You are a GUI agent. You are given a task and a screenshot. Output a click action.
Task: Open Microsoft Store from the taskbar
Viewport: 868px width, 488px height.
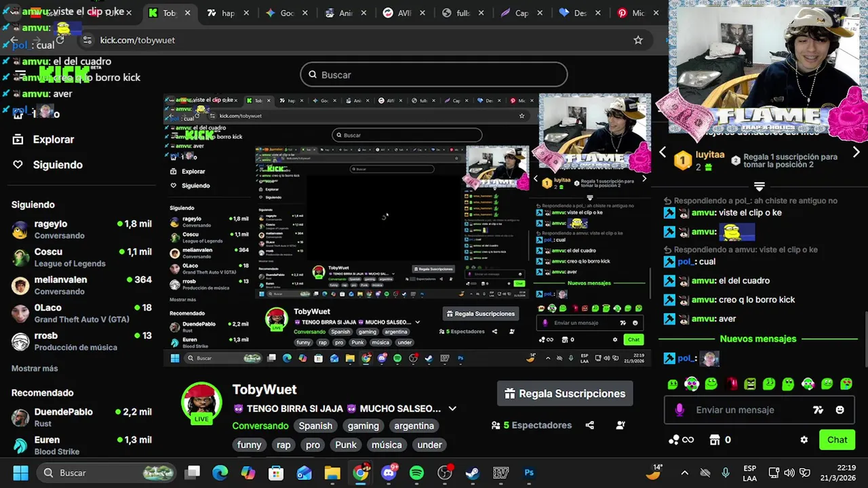point(276,473)
